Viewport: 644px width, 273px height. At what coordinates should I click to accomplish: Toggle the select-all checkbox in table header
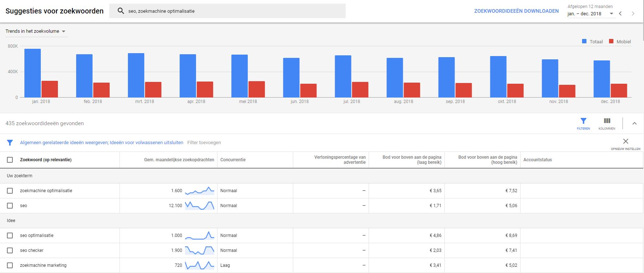tap(10, 160)
